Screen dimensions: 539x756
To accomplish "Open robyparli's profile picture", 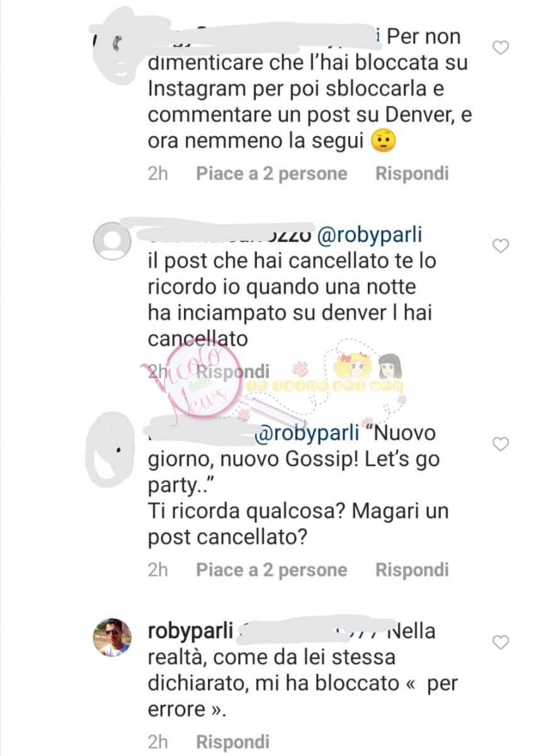I will coord(112,637).
